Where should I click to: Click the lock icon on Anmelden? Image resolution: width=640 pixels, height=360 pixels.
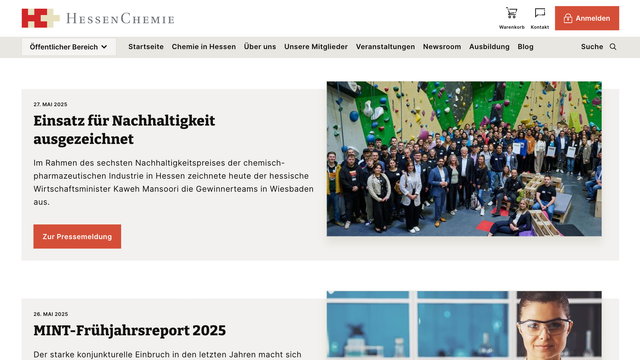[568, 18]
